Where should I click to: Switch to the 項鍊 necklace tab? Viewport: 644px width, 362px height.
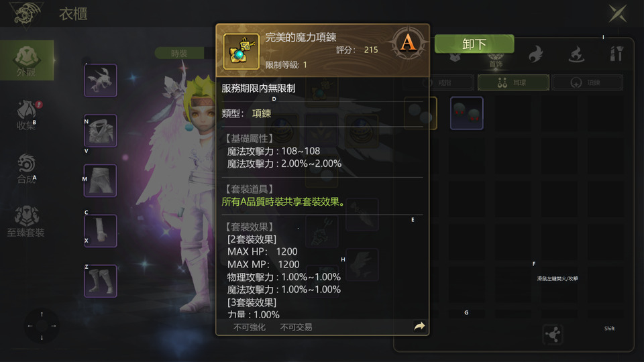click(x=588, y=82)
